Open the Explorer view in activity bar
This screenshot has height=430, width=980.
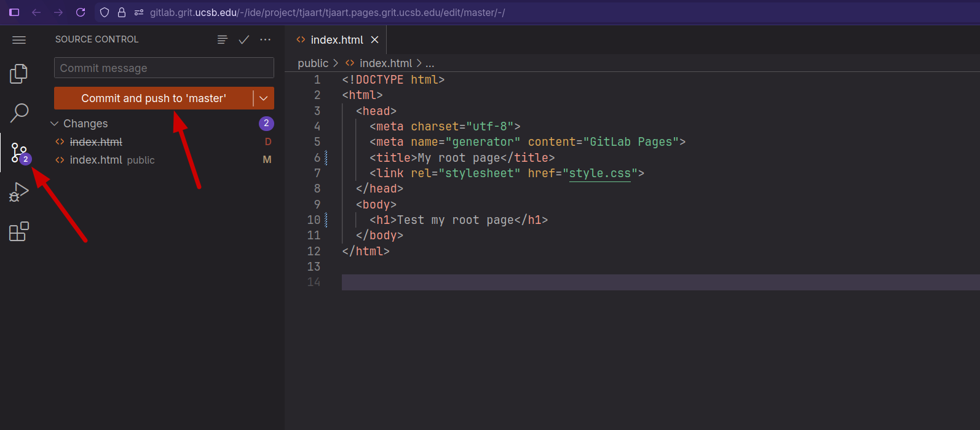(18, 74)
